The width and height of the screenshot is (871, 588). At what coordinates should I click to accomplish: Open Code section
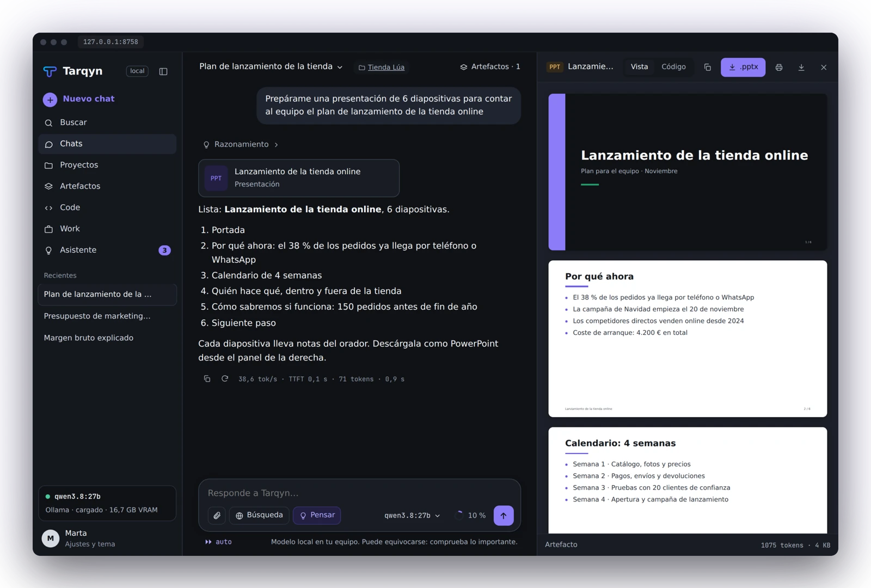pyautogui.click(x=107, y=207)
